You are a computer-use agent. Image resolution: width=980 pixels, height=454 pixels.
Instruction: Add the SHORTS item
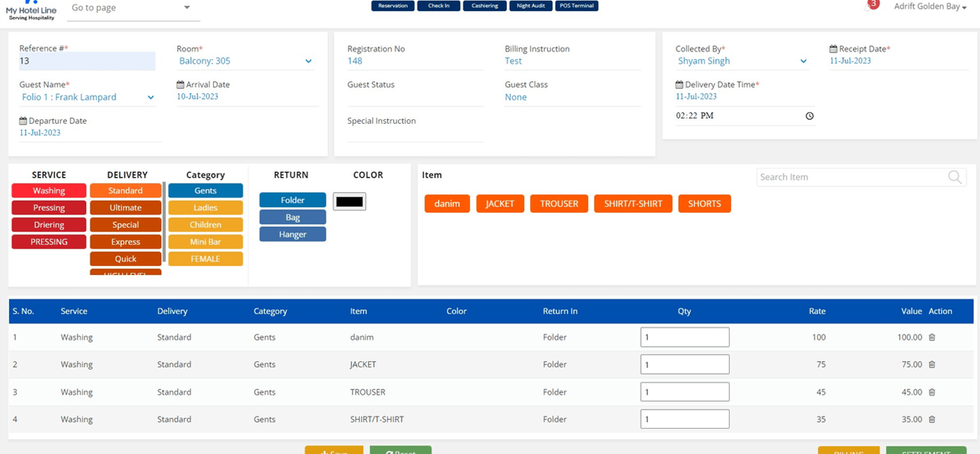coord(704,203)
